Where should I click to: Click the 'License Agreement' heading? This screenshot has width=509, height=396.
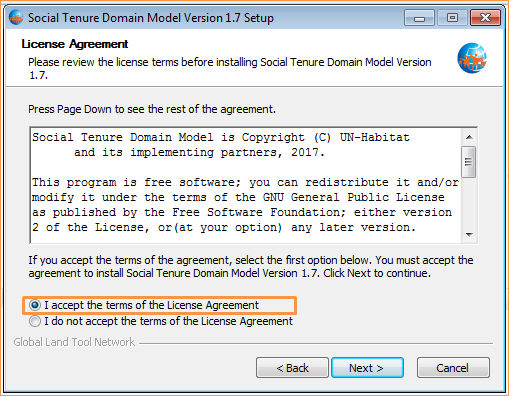coord(75,44)
